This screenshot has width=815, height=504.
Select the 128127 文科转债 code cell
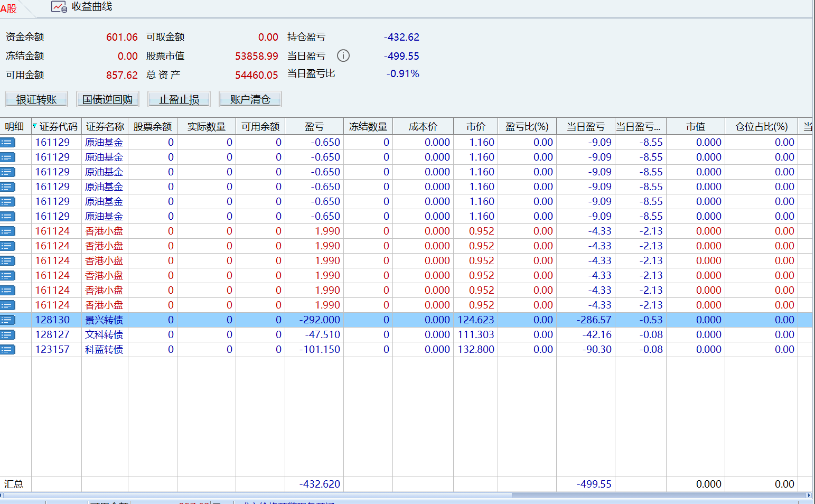[x=52, y=335]
